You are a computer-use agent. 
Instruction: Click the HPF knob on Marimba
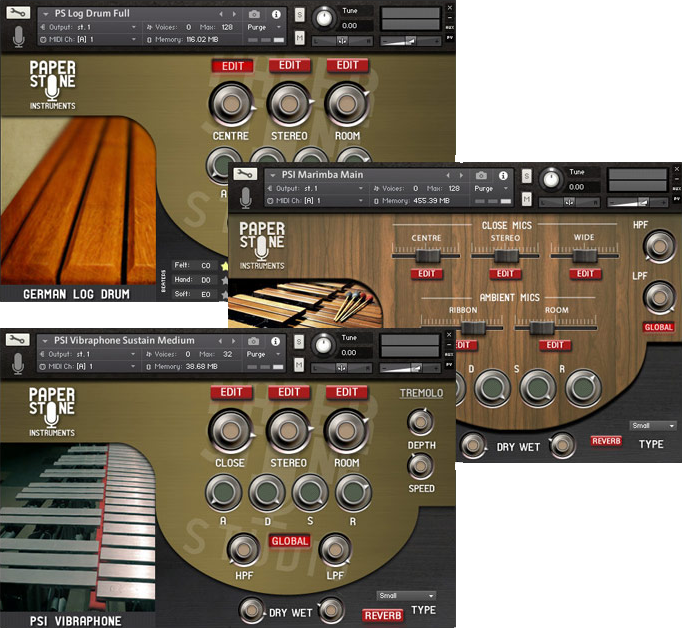pos(659,247)
